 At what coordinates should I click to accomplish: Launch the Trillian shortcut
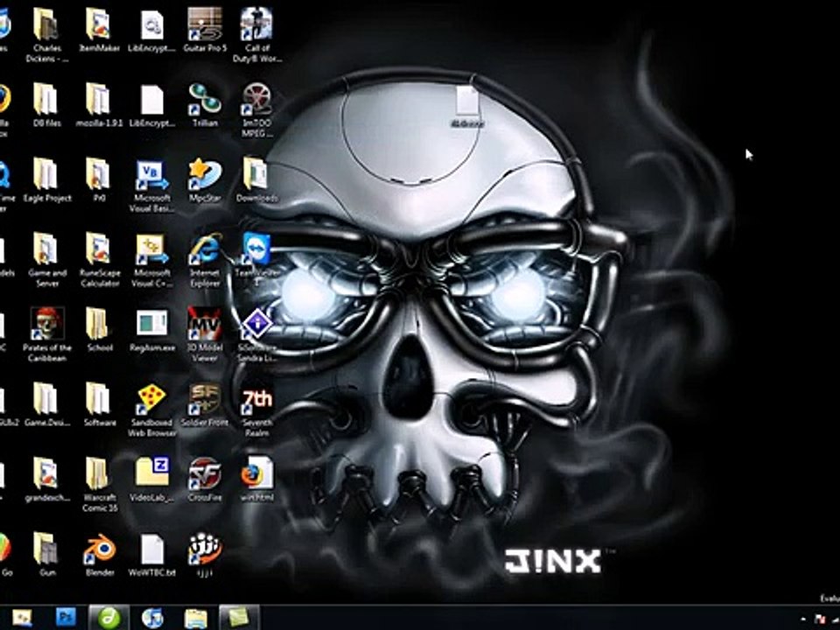205,104
